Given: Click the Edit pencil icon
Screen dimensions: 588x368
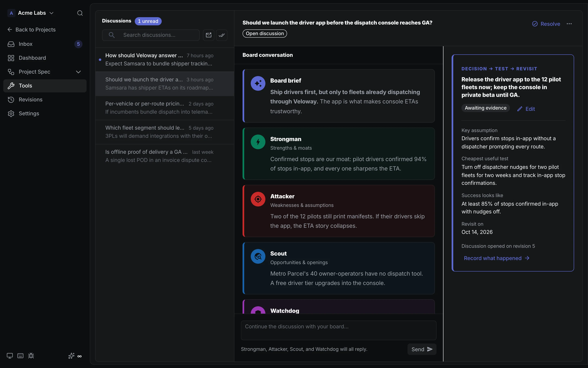Looking at the screenshot, I should pyautogui.click(x=520, y=109).
